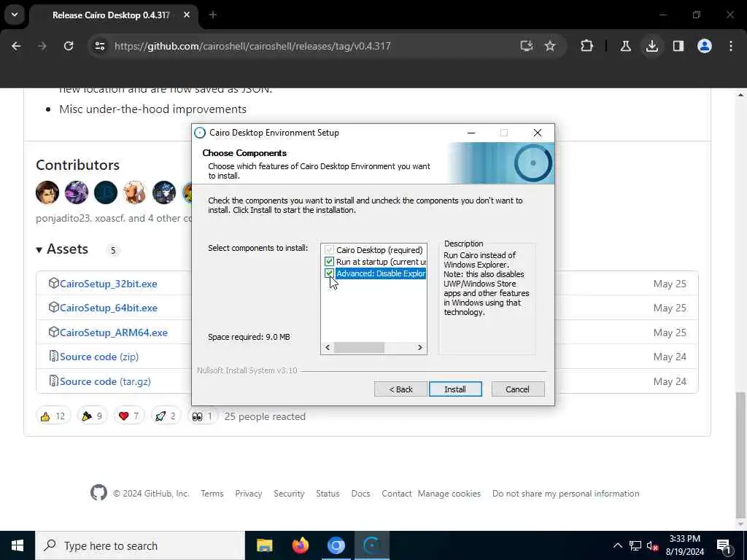
Task: Reload the GitHub release page
Action: 69,46
